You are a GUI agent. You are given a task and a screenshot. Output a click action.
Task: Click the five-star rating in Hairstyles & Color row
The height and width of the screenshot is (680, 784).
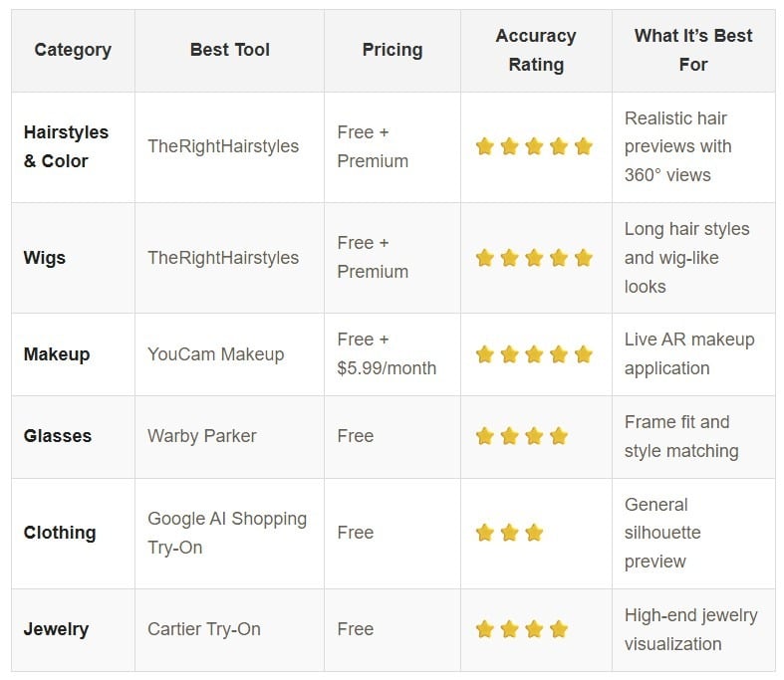click(534, 147)
